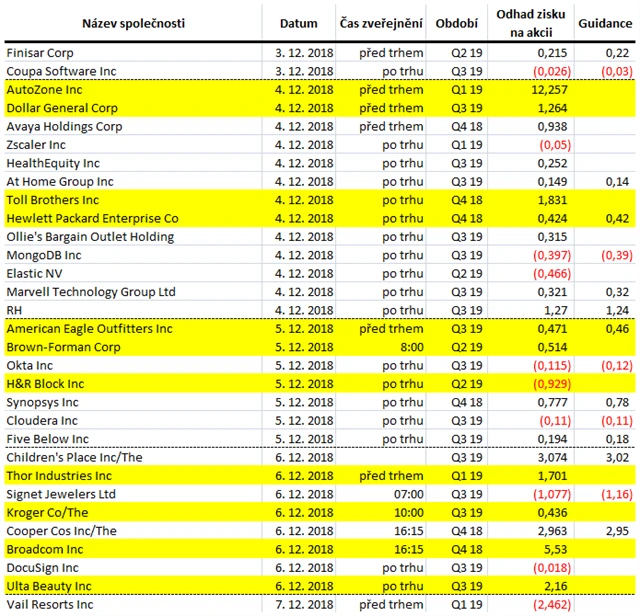640x616 pixels.
Task: Select the 'Guidance' column header
Action: point(606,23)
